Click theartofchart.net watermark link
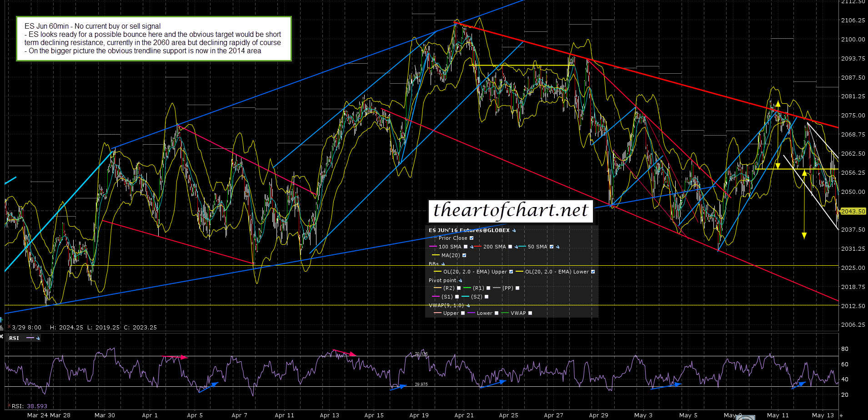The image size is (868, 420). (511, 211)
